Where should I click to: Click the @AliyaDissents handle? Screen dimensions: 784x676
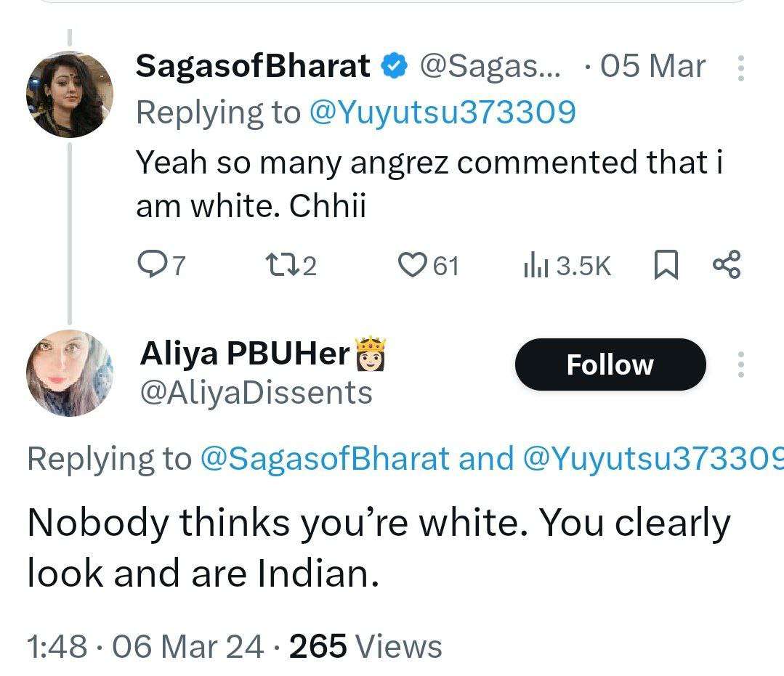pyautogui.click(x=256, y=393)
